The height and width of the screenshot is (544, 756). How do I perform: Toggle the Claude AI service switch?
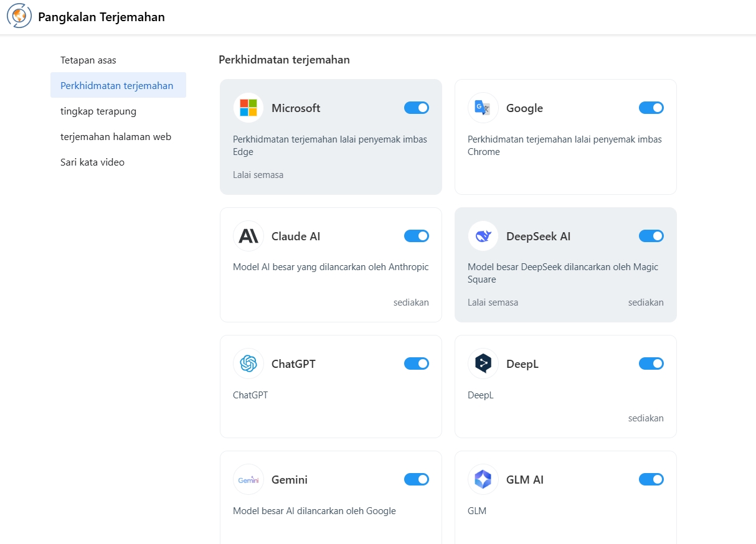(x=417, y=236)
